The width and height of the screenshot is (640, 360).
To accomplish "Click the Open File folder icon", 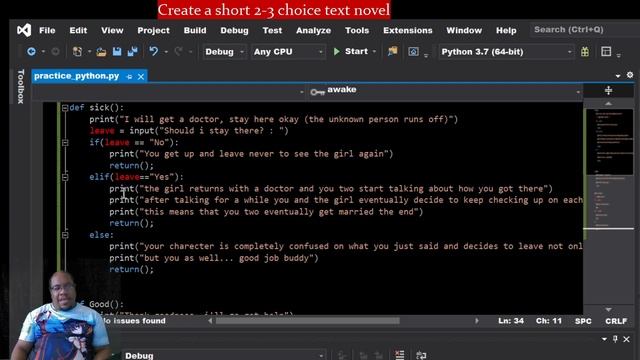I will coord(101,51).
